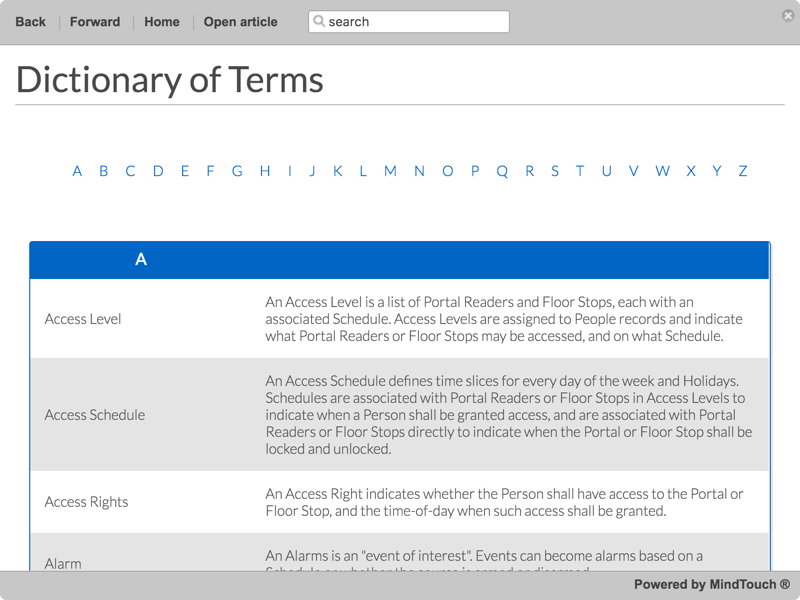Viewport: 800px width, 600px height.
Task: Click the search magnifier icon
Action: [320, 21]
